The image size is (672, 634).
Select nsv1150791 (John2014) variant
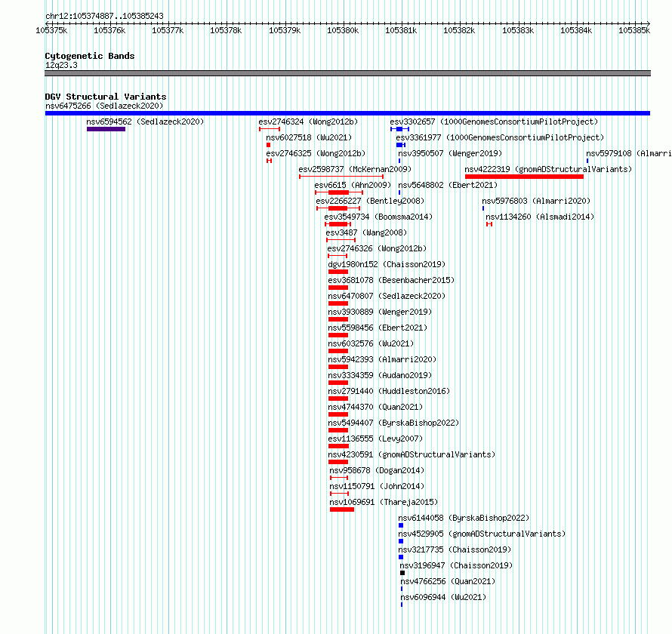pos(377,486)
